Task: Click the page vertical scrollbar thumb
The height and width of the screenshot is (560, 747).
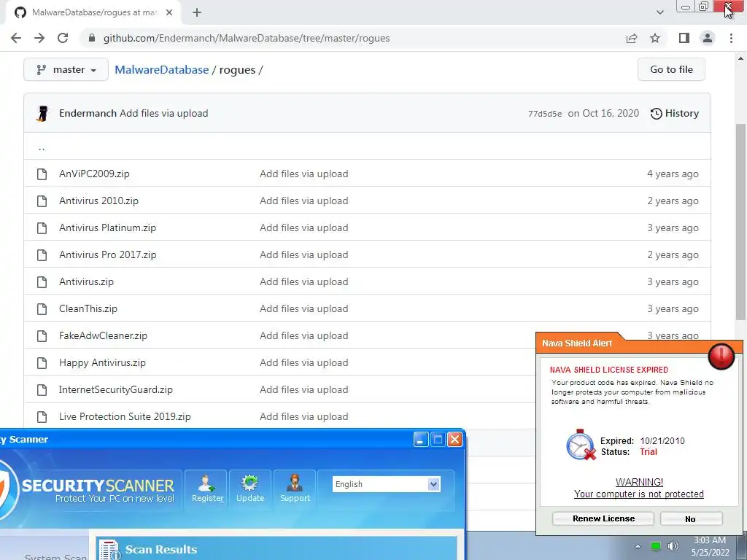Action: (x=740, y=222)
